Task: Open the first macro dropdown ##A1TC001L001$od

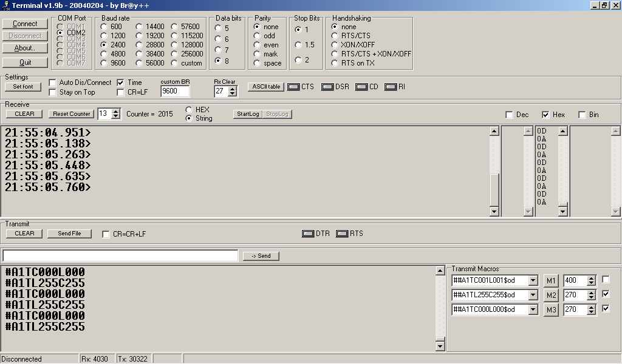Action: pyautogui.click(x=533, y=280)
